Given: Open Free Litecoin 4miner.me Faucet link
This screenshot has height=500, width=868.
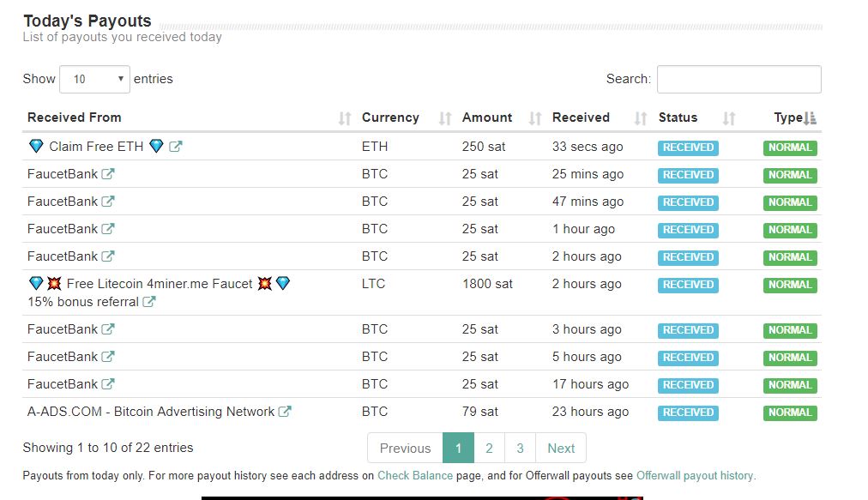Looking at the screenshot, I should point(159,284).
